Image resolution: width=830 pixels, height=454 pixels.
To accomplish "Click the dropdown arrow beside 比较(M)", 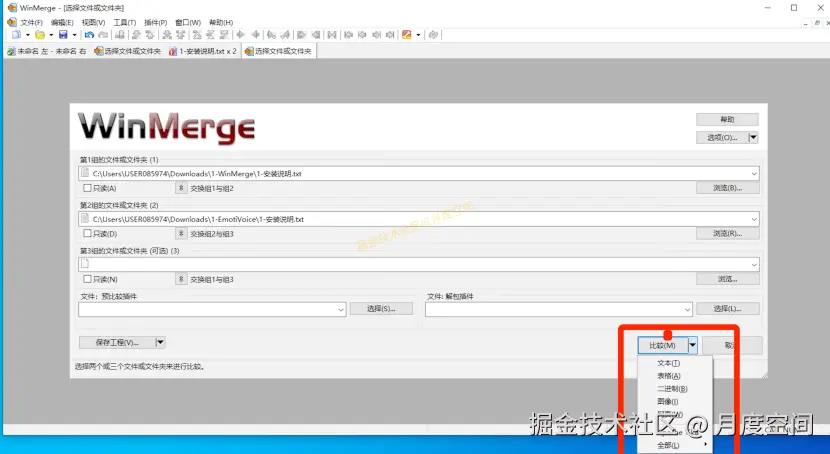I will [x=692, y=346].
